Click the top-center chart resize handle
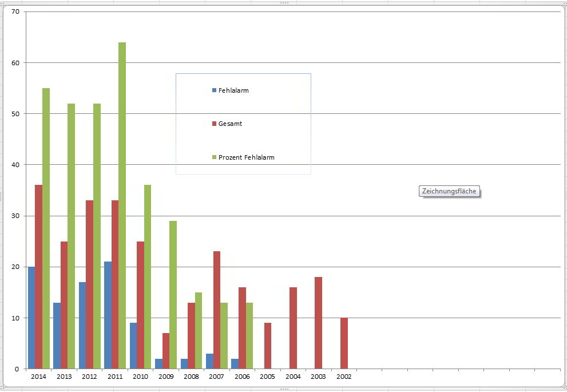This screenshot has width=567, height=392. pyautogui.click(x=284, y=3)
